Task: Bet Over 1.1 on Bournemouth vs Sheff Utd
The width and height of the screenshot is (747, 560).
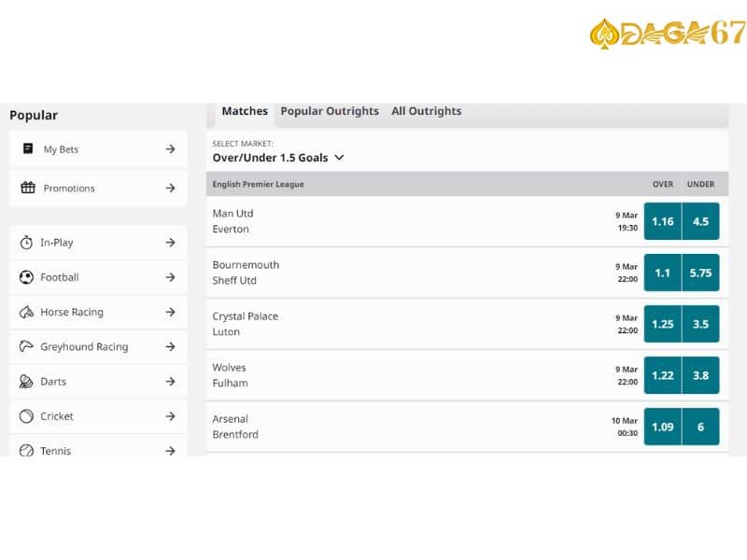Action: [663, 273]
